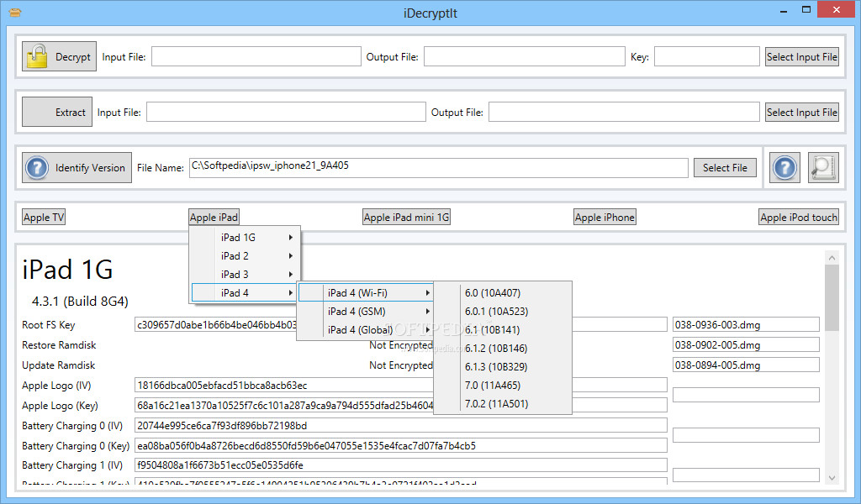Image resolution: width=861 pixels, height=504 pixels.
Task: Focus the Extract Output File field
Action: pyautogui.click(x=624, y=112)
